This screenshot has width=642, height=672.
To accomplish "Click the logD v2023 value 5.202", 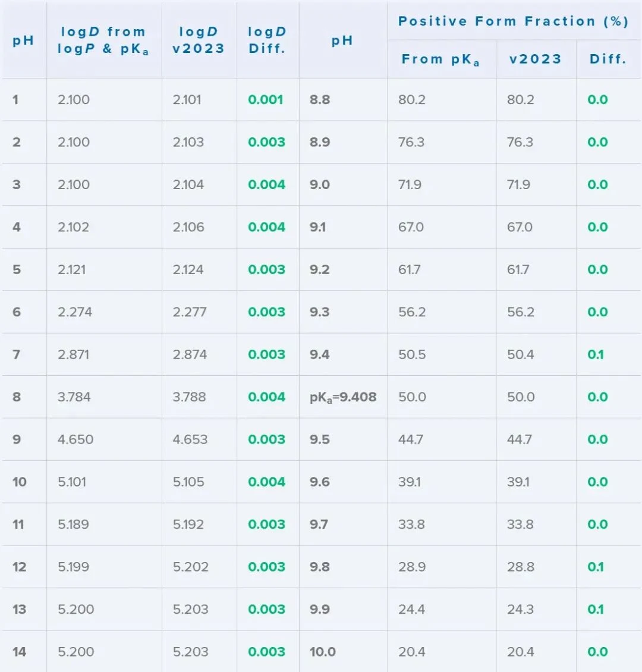I will pyautogui.click(x=191, y=567).
